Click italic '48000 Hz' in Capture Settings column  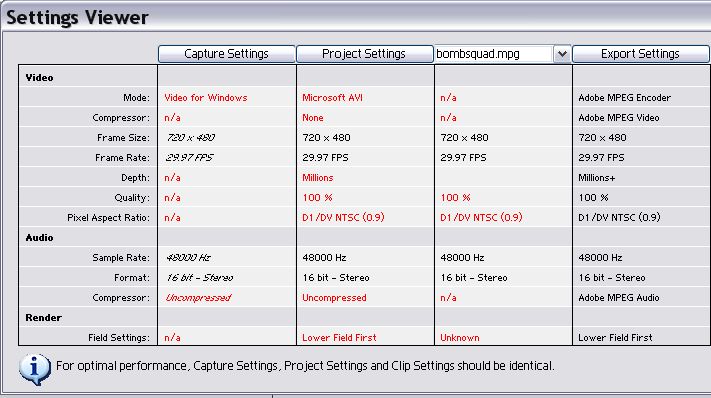pyautogui.click(x=188, y=257)
